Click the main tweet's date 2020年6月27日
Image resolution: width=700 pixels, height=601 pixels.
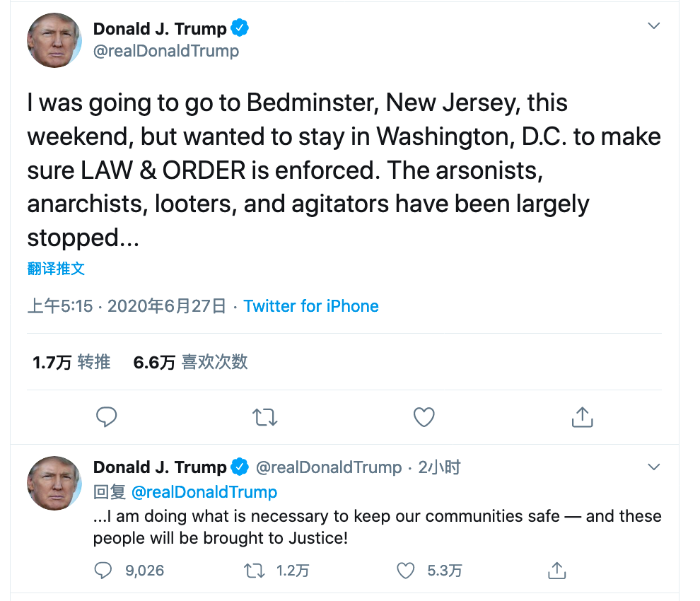click(x=167, y=306)
